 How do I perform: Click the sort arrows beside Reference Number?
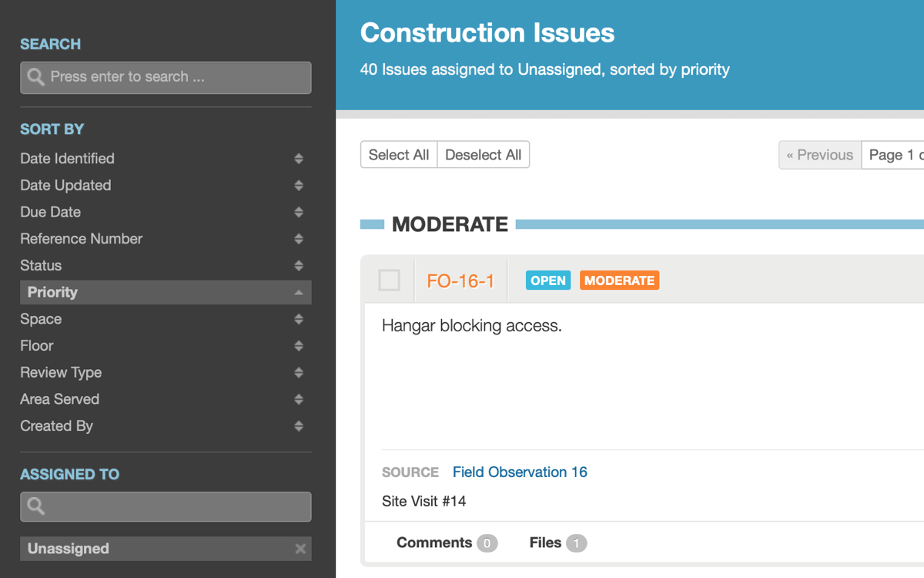point(299,239)
